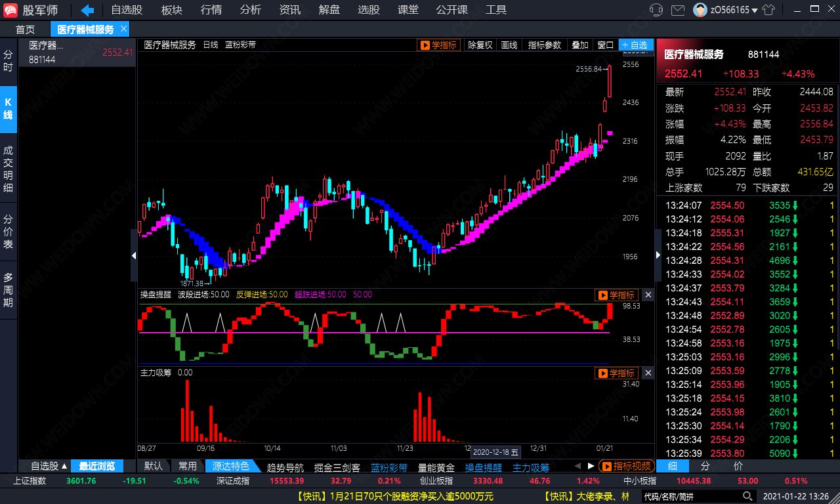
Task: Open customer service headset icon
Action: (x=655, y=10)
